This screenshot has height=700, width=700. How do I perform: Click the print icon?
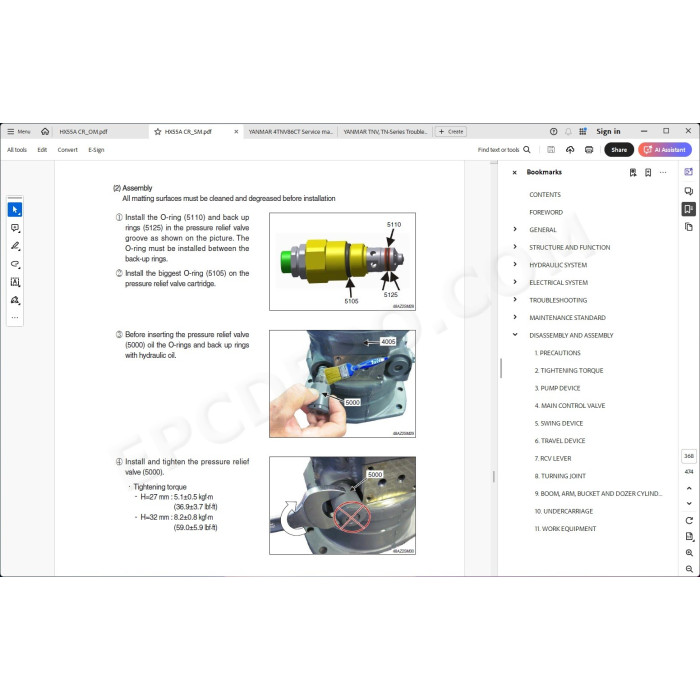[589, 150]
